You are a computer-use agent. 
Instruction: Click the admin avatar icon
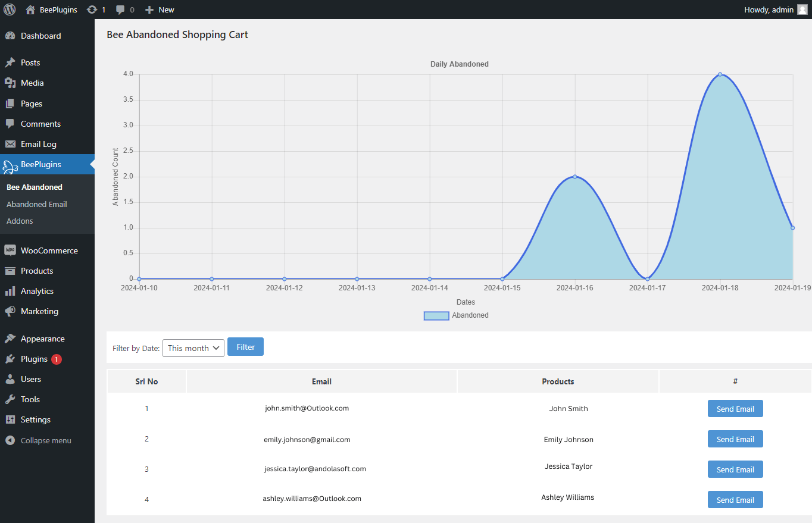[x=802, y=10]
